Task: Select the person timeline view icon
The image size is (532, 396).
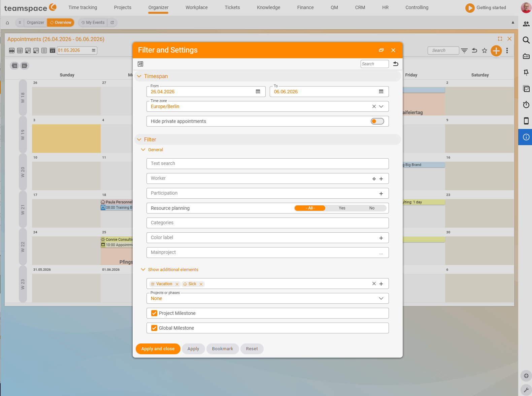Action: (x=36, y=51)
